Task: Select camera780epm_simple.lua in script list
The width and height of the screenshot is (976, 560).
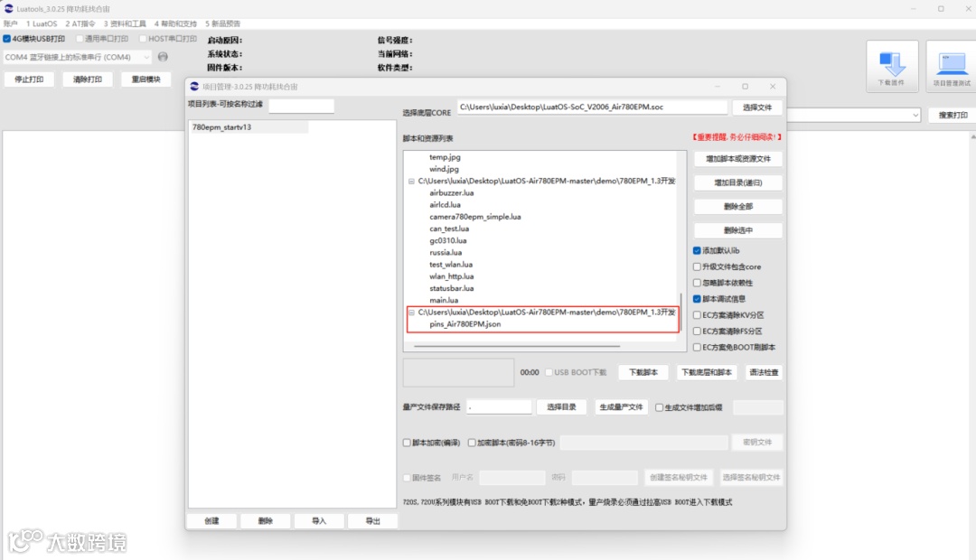Action: 475,217
